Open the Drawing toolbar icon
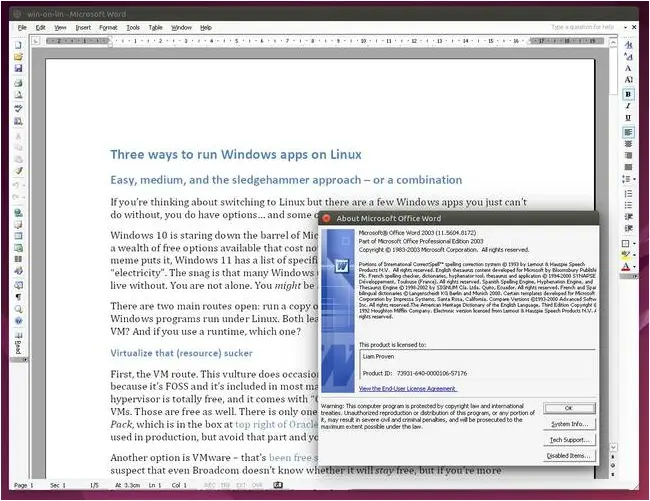Image resolution: width=650 pixels, height=501 pixels. pyautogui.click(x=18, y=271)
